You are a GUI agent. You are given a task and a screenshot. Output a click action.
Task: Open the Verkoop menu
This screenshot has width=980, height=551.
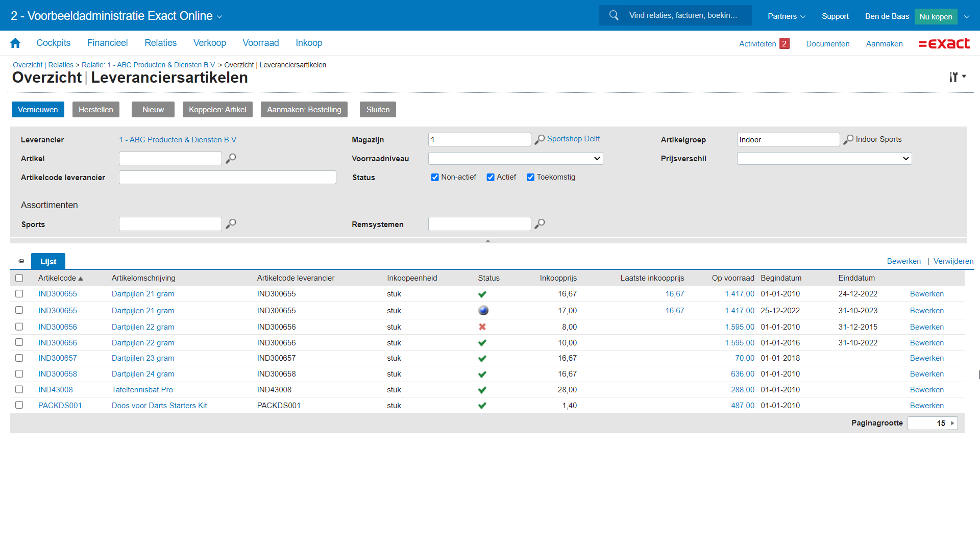(210, 43)
